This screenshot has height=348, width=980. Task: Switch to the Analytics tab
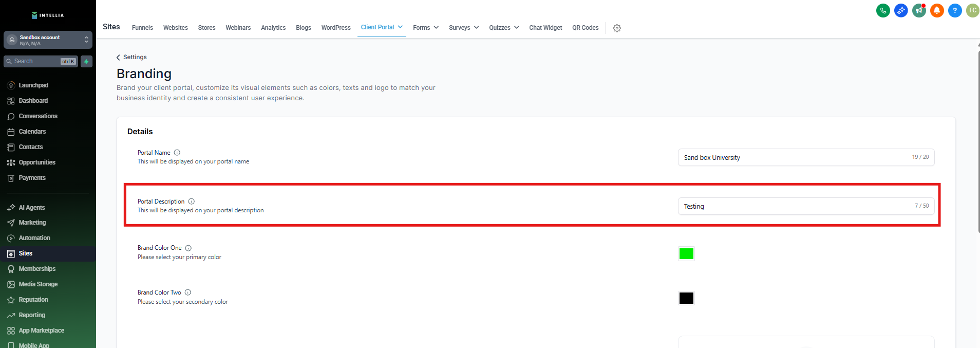tap(273, 28)
